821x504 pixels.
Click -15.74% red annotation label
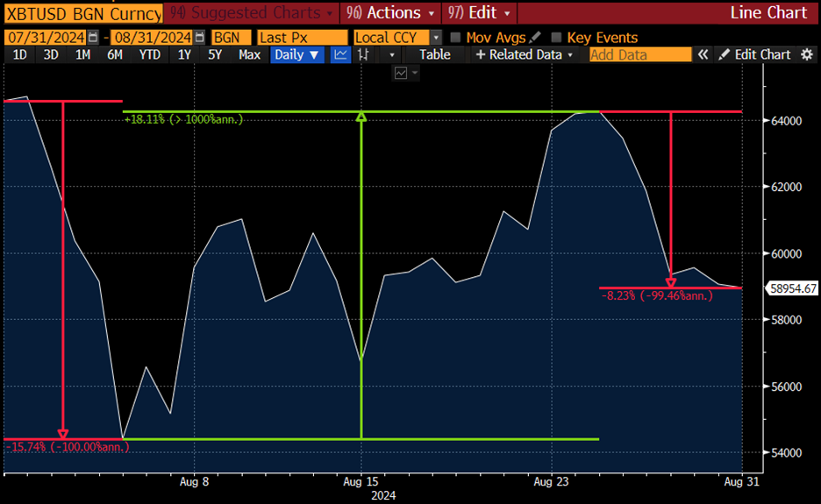point(67,447)
